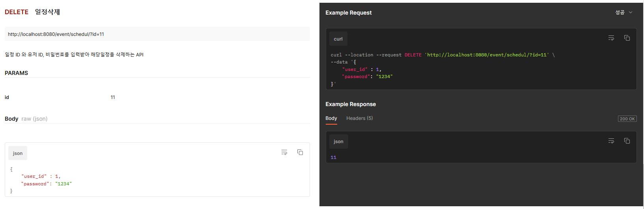Select the Body tab in Example Response
The image size is (644, 209).
coord(331,118)
